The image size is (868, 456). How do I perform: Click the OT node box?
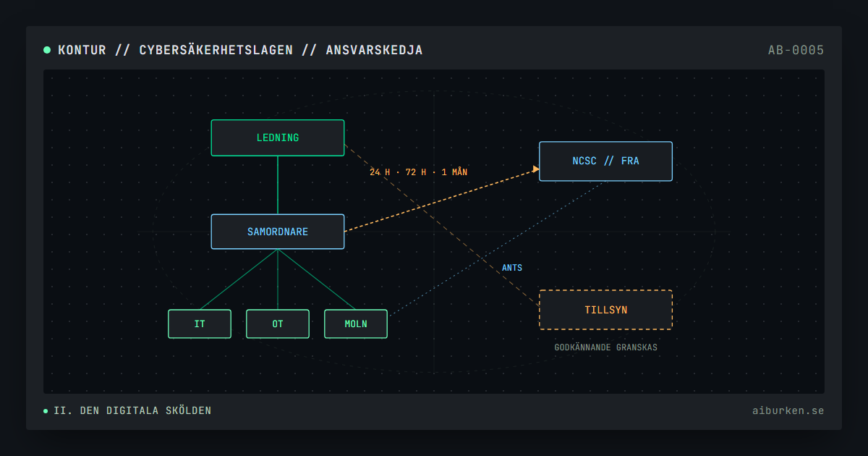point(278,324)
